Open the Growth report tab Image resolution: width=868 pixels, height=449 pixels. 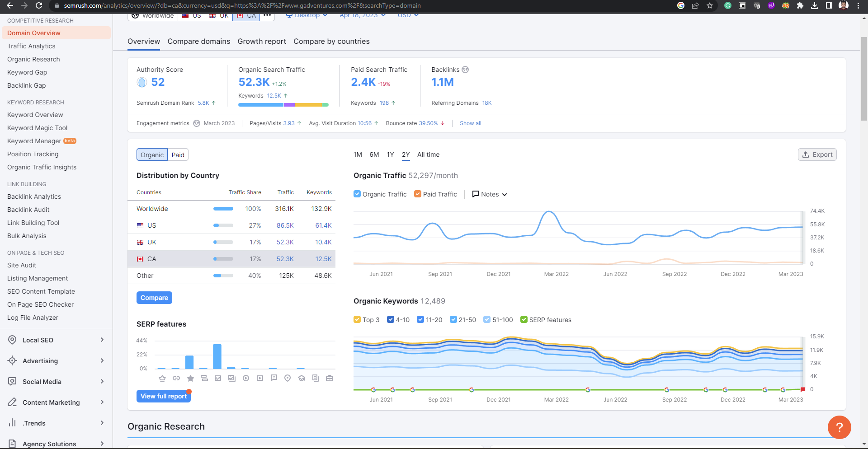(262, 41)
